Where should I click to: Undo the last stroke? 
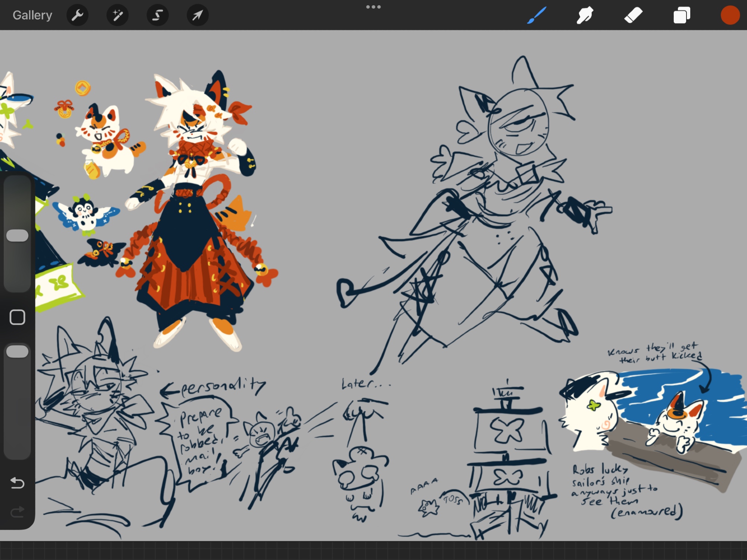(17, 483)
